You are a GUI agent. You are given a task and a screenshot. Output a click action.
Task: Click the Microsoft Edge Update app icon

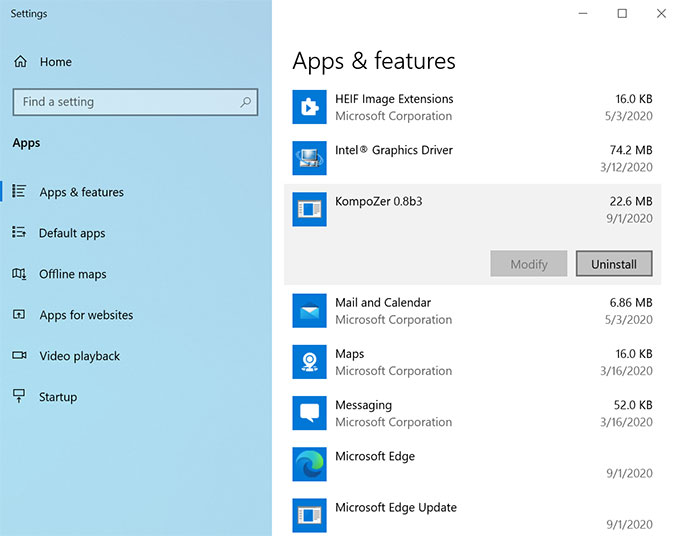(x=309, y=515)
